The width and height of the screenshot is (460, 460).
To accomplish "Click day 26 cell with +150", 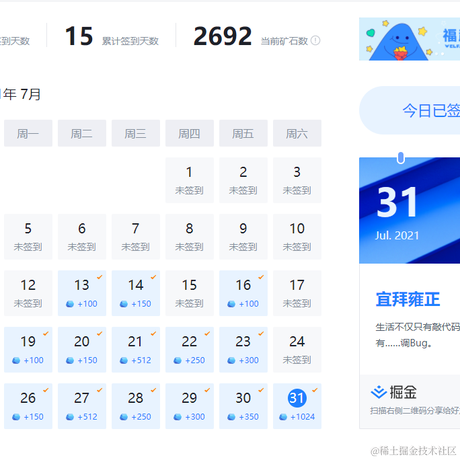I will click(x=28, y=406).
